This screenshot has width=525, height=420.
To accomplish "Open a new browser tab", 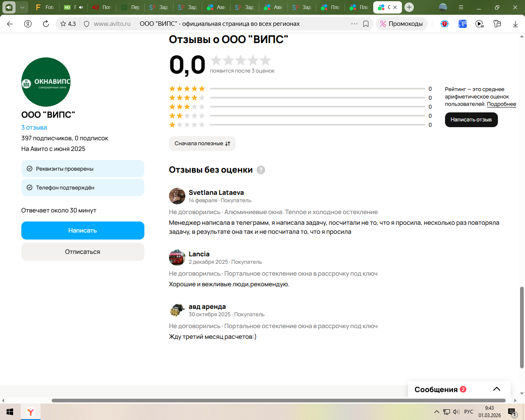I will pyautogui.click(x=409, y=7).
